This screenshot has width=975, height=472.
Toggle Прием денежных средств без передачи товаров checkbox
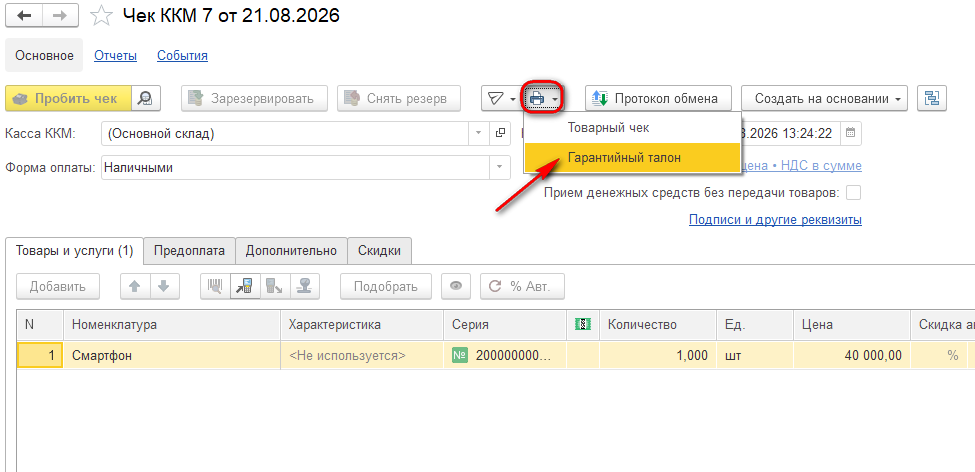pos(854,193)
